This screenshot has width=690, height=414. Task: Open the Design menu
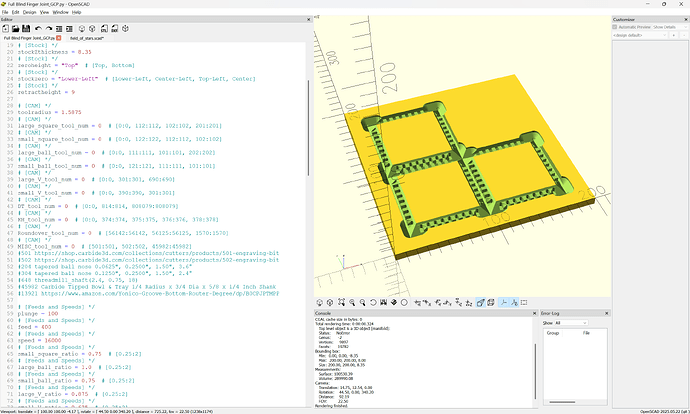(x=29, y=12)
